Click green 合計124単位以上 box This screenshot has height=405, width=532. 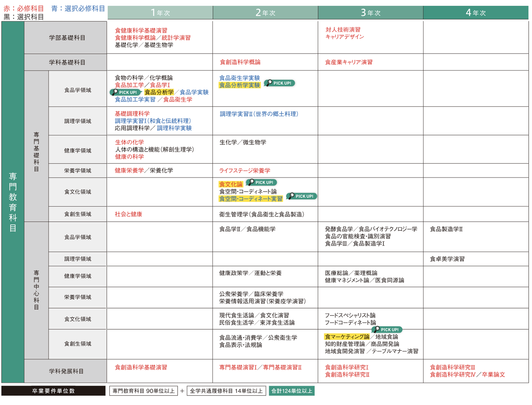click(291, 391)
